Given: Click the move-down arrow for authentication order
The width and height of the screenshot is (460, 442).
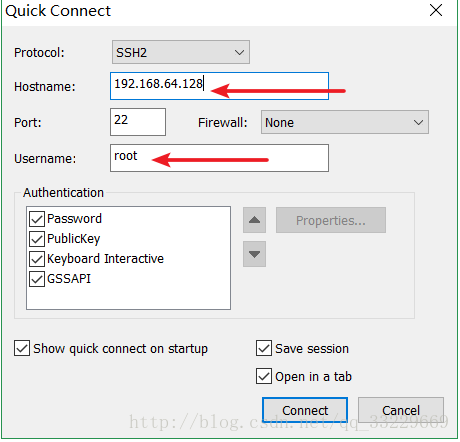Looking at the screenshot, I should (x=254, y=254).
